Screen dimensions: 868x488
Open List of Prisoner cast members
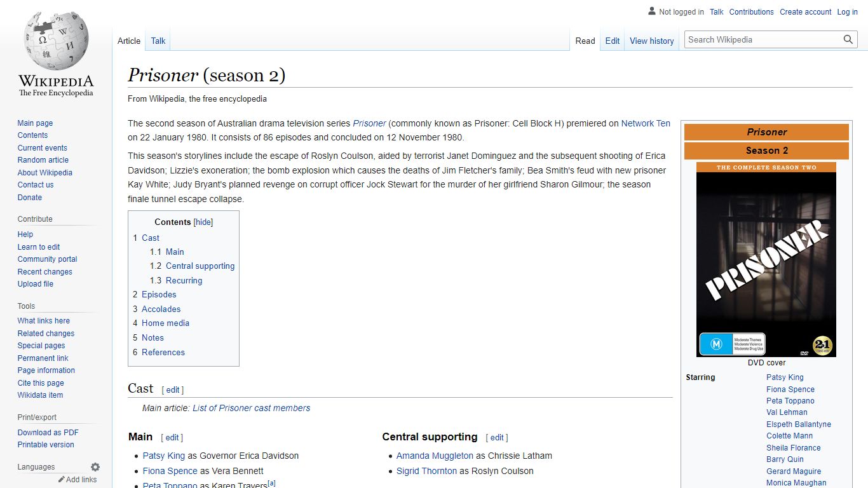coord(252,408)
